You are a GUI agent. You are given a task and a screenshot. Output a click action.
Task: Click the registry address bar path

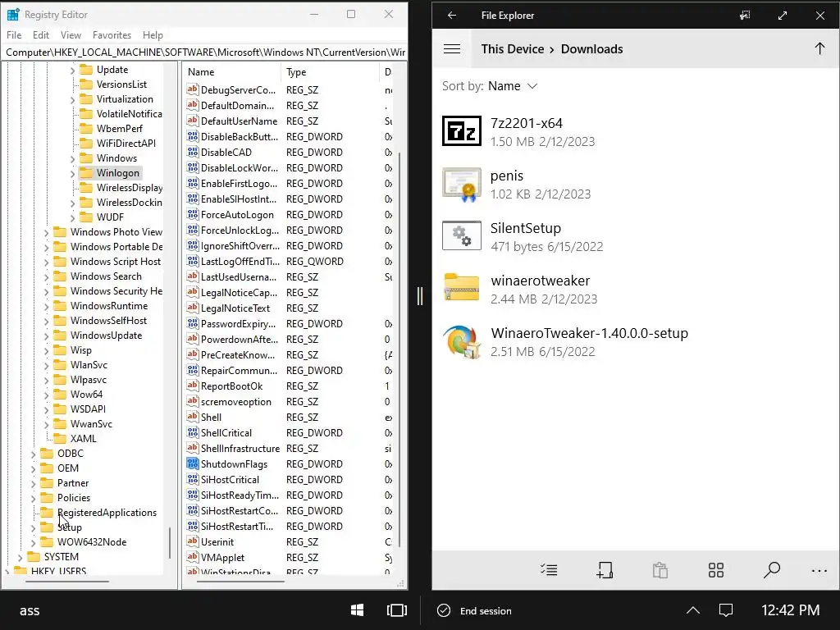[204, 52]
